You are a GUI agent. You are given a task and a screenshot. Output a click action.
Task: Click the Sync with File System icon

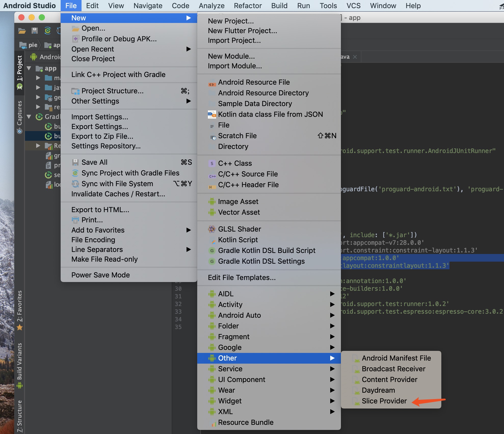75,184
